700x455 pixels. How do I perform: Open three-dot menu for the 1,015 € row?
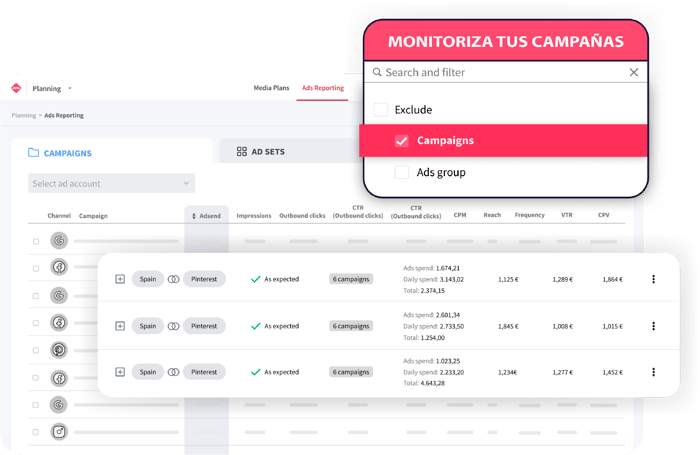pos(654,326)
